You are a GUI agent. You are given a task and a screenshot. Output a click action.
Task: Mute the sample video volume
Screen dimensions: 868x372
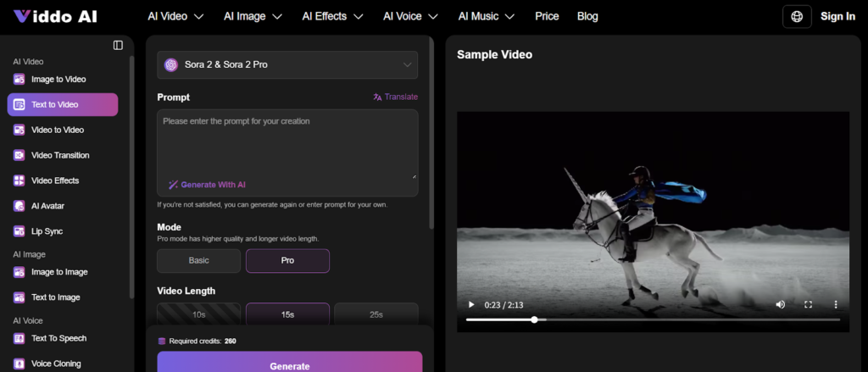pos(780,304)
